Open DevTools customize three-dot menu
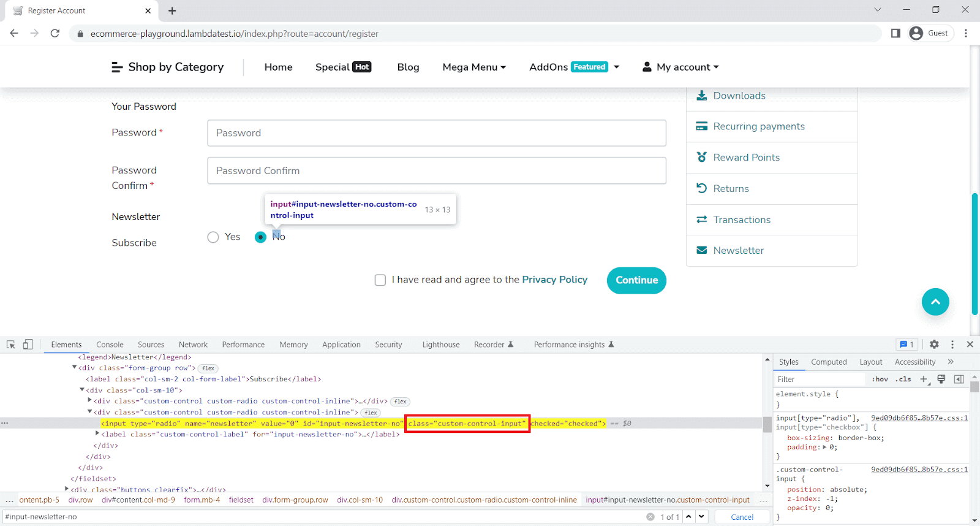Image resolution: width=980 pixels, height=526 pixels. pyautogui.click(x=952, y=345)
